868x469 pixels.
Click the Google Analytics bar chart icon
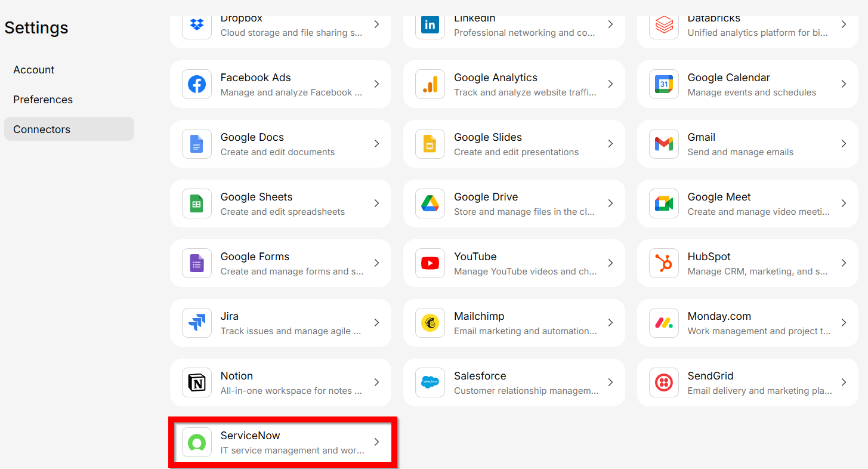[x=430, y=84]
